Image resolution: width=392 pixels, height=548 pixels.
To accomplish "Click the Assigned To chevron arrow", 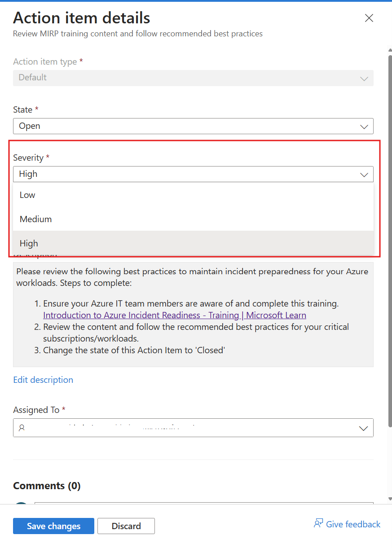I will [364, 429].
